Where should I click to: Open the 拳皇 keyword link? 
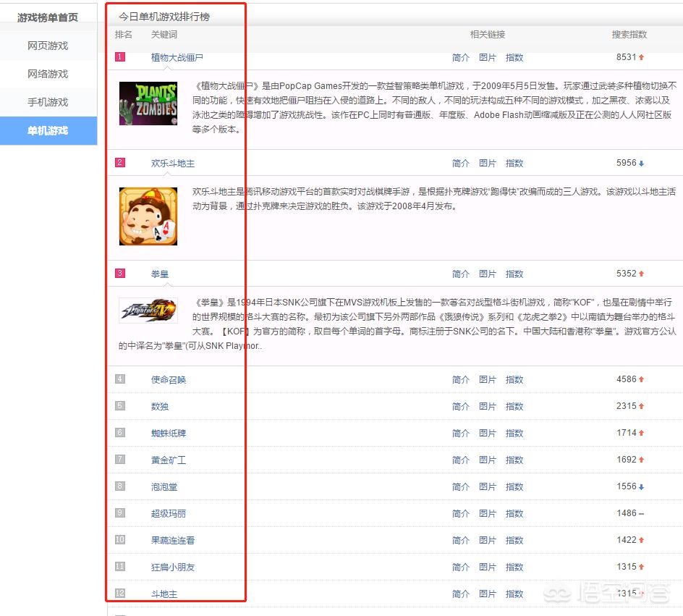point(159,274)
